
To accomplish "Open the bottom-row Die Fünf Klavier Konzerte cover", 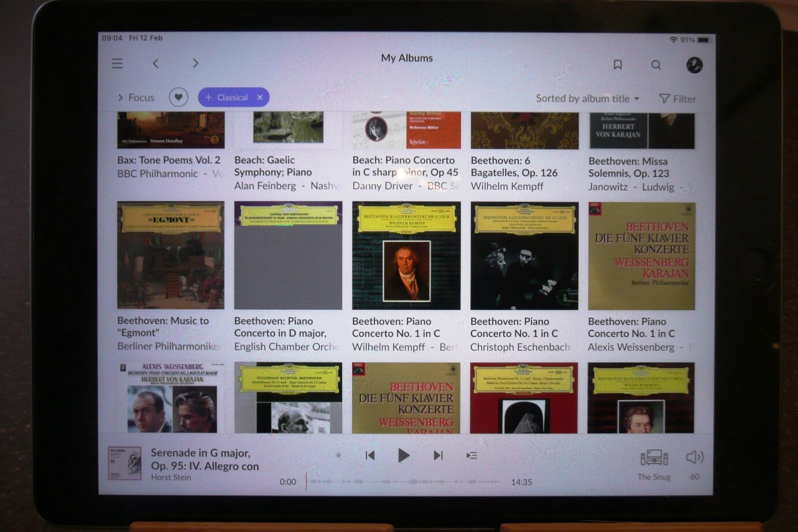I will point(406,398).
